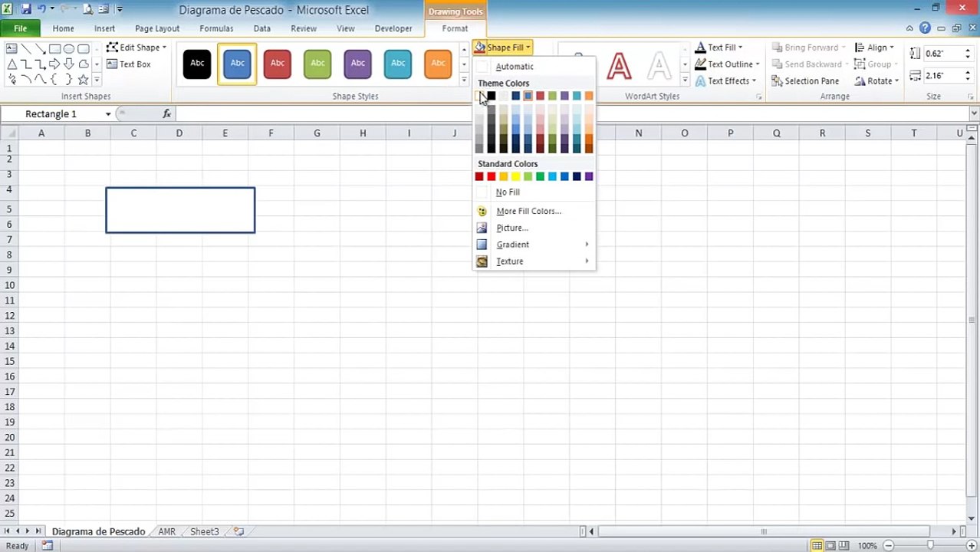Pick the Rectangle shape in shapes gallery

(54, 49)
